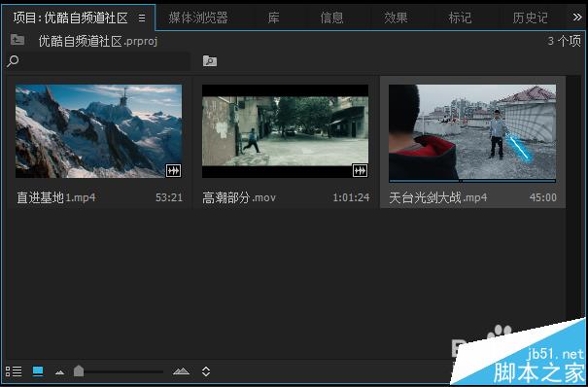
Task: Click the vertical scrollbar of the project panel
Action: point(573,198)
